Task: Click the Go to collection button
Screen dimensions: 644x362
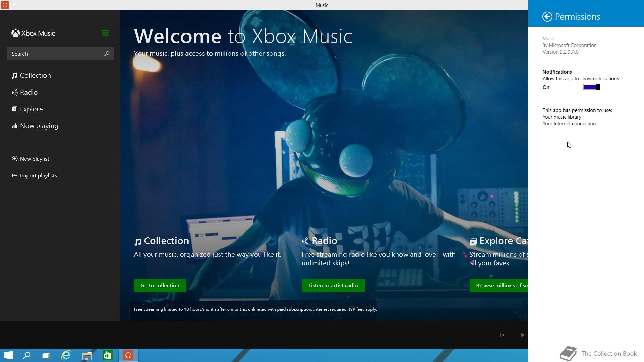Action: pos(160,286)
